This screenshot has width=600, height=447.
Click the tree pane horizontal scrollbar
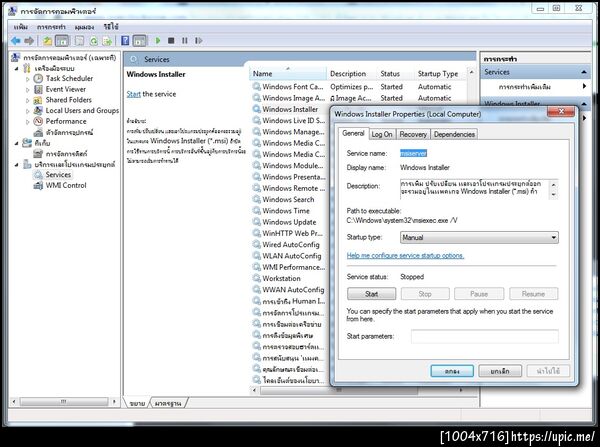click(64, 402)
